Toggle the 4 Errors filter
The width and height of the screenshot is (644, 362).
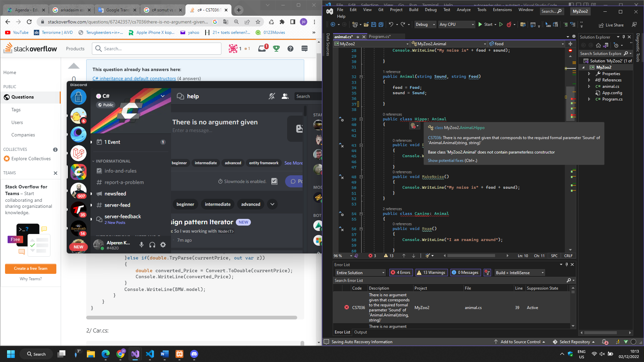coord(401,273)
